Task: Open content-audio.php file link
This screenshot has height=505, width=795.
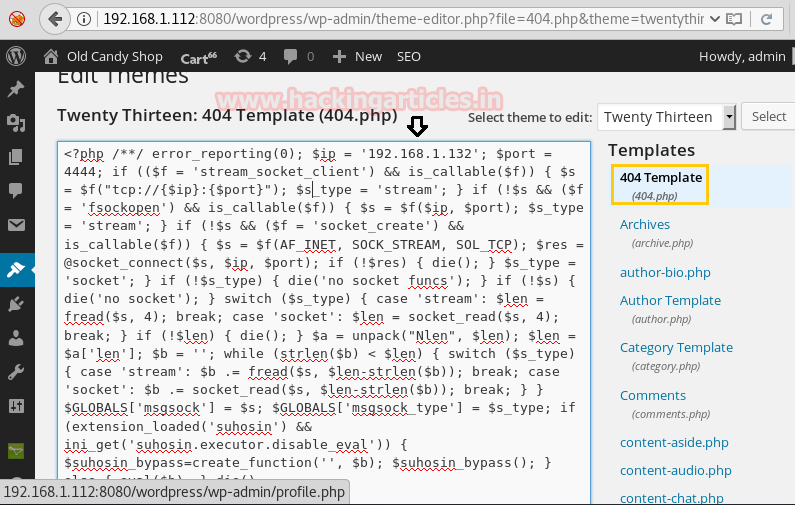Action: point(675,470)
